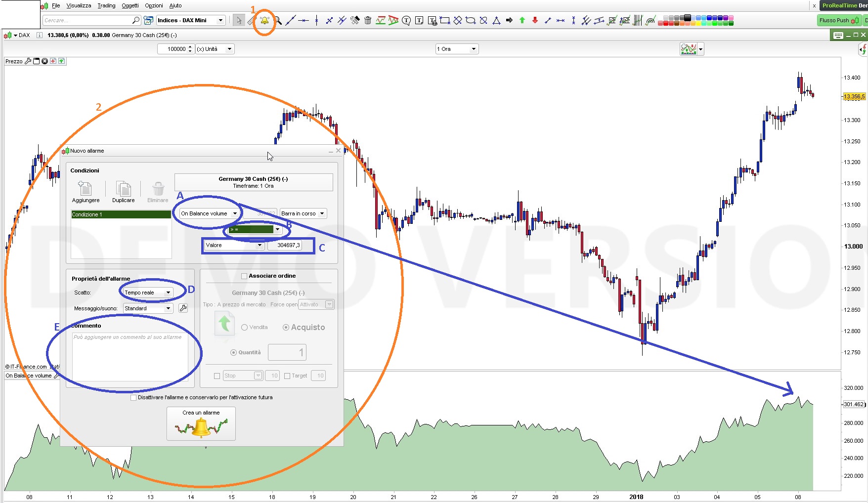Screen dimensions: 868x503
Task: Increase the 100000 units stepper
Action: [190, 47]
